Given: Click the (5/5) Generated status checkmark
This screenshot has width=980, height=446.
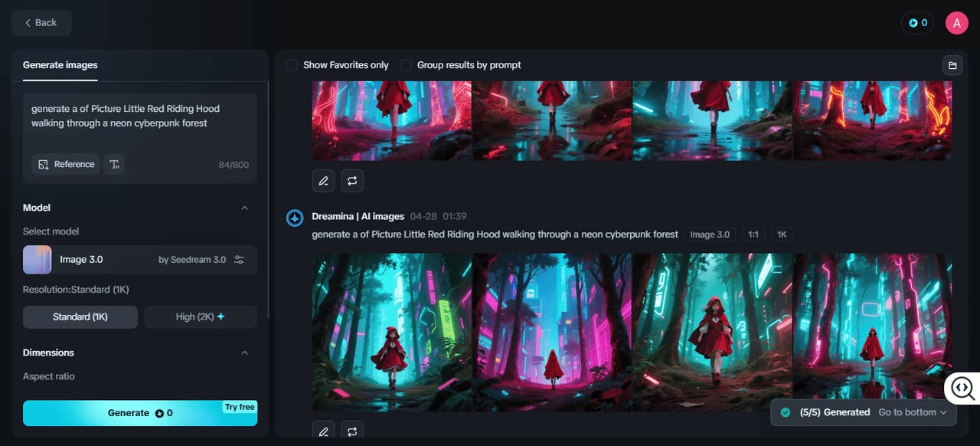Looking at the screenshot, I should [786, 412].
